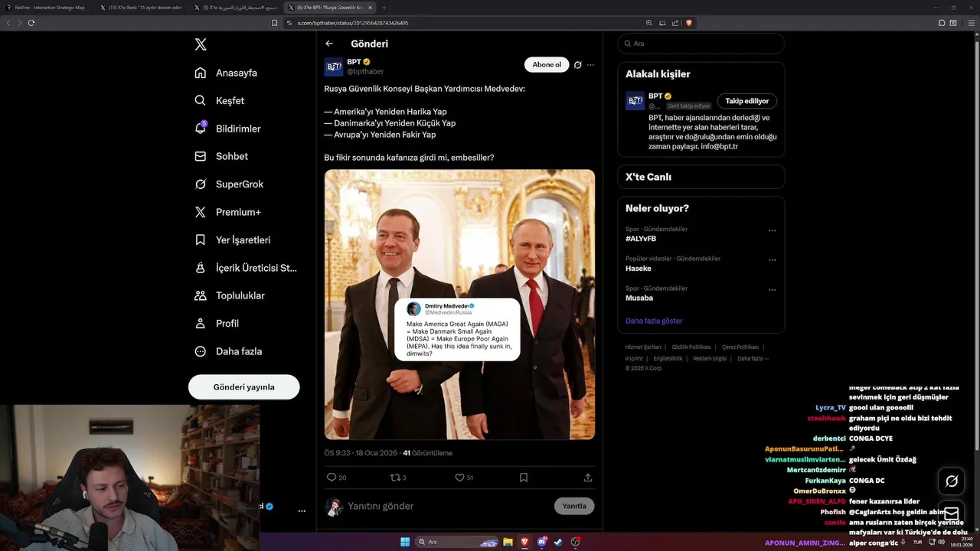Open the floating messages button
This screenshot has height=551, width=980.
[x=952, y=514]
